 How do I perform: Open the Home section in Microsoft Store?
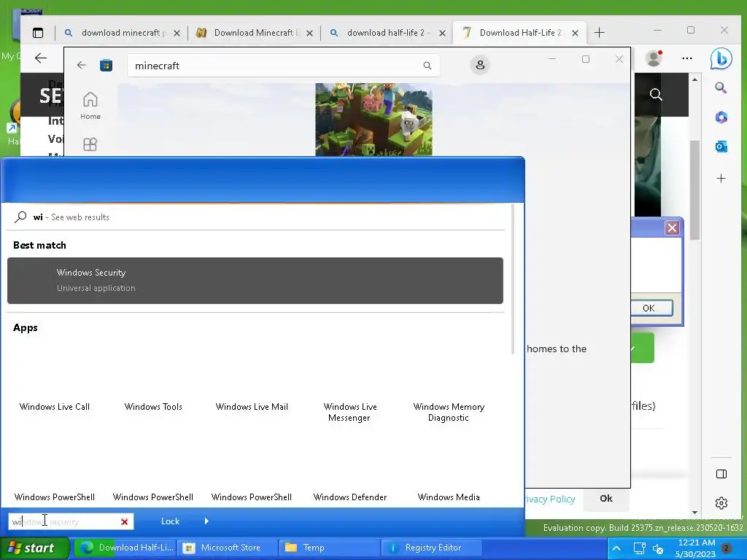90,106
